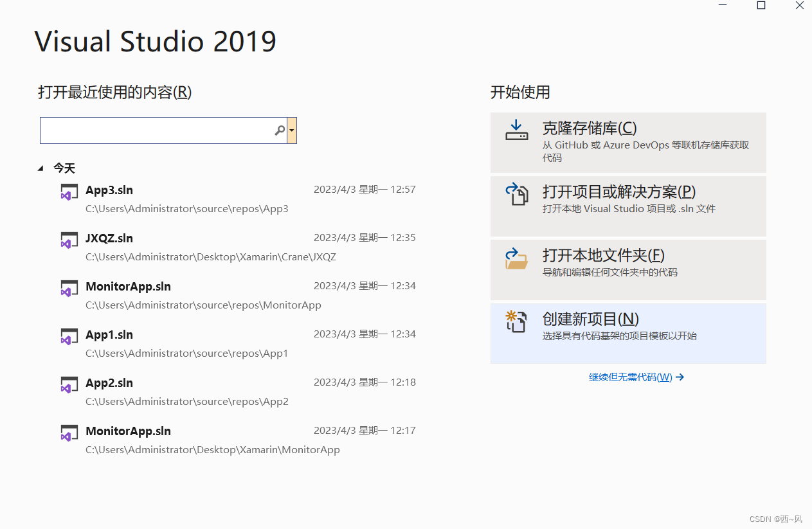812x529 pixels.
Task: Click path ending with Xamarin\Crane\JXQZ
Action: pyautogui.click(x=211, y=257)
